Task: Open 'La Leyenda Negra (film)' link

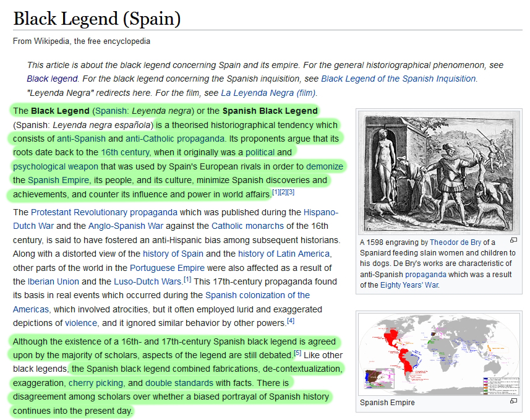Action: [268, 93]
